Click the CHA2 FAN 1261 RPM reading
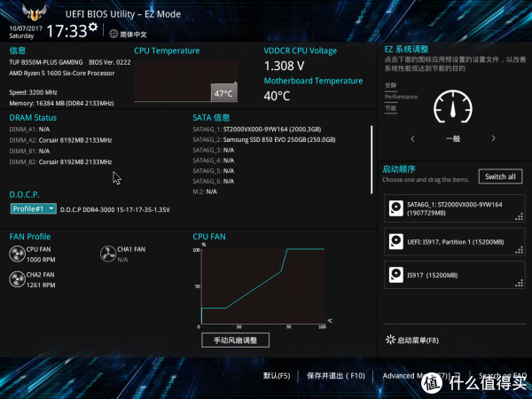532x399 pixels. coord(41,285)
